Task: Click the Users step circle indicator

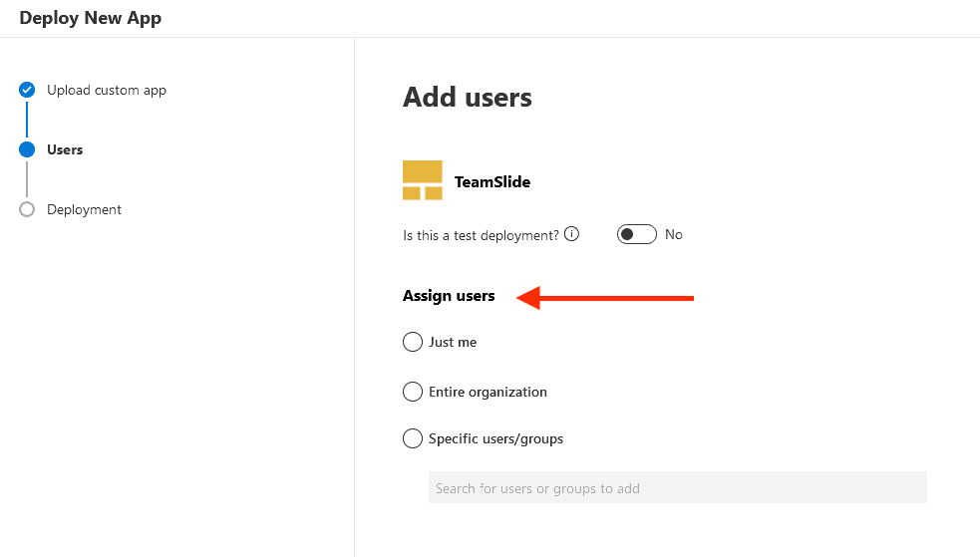Action: (27, 149)
